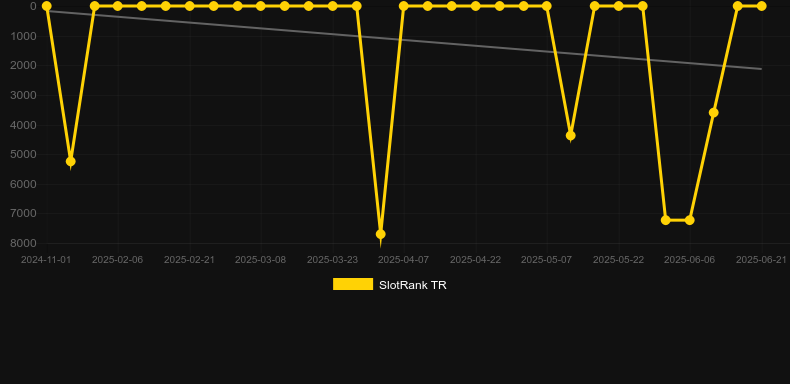Click the last data point at 2025-06-21
The image size is (790, 384).
click(x=761, y=6)
